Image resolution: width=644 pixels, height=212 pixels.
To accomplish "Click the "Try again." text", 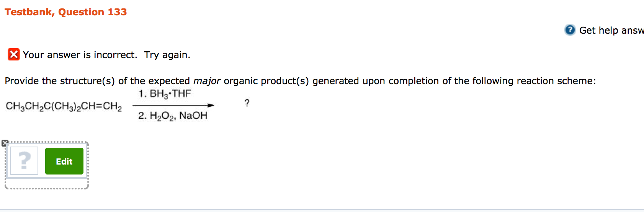I will [167, 55].
